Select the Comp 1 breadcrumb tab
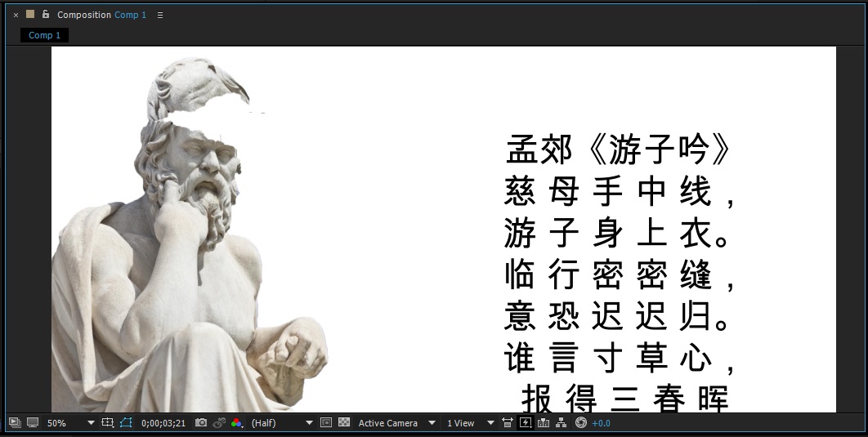 point(44,35)
